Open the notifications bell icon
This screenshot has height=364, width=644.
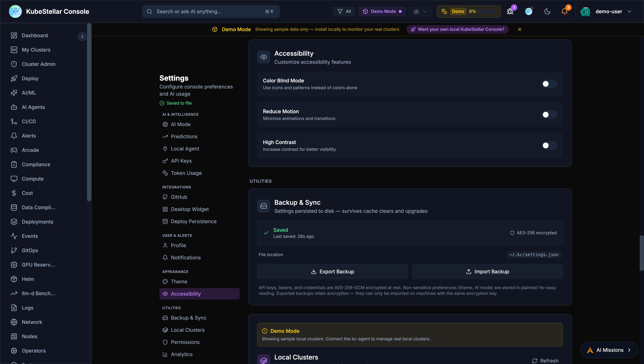564,11
